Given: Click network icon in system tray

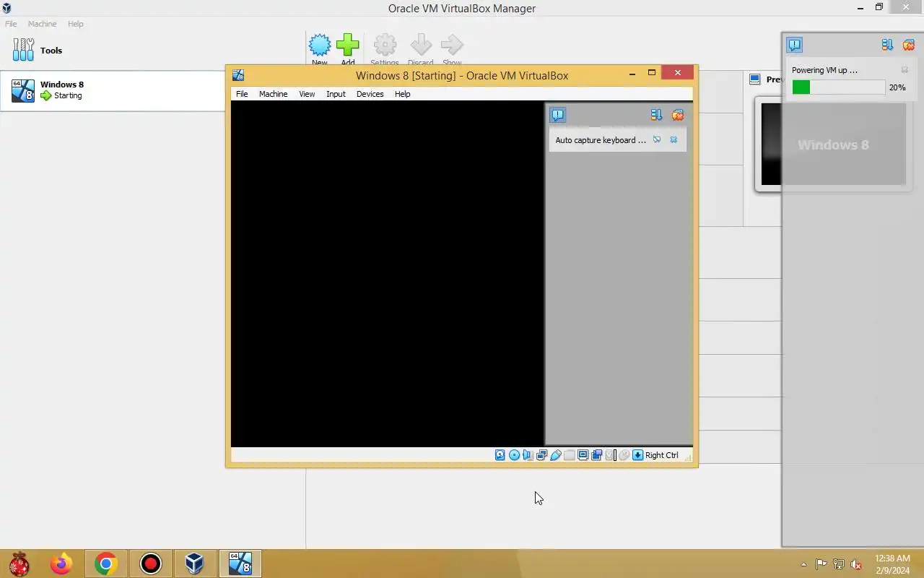Looking at the screenshot, I should (x=838, y=564).
